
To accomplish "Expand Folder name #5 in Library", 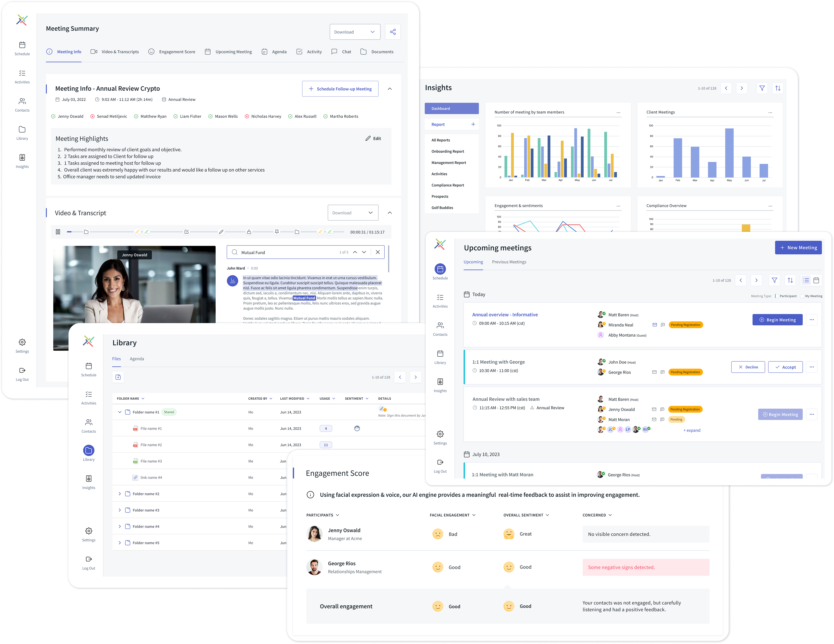I will point(119,543).
